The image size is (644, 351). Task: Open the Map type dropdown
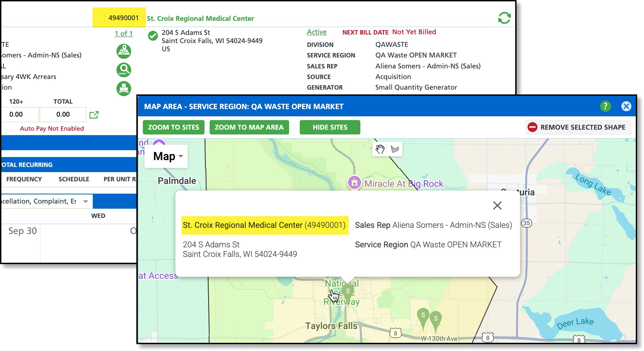tap(166, 156)
